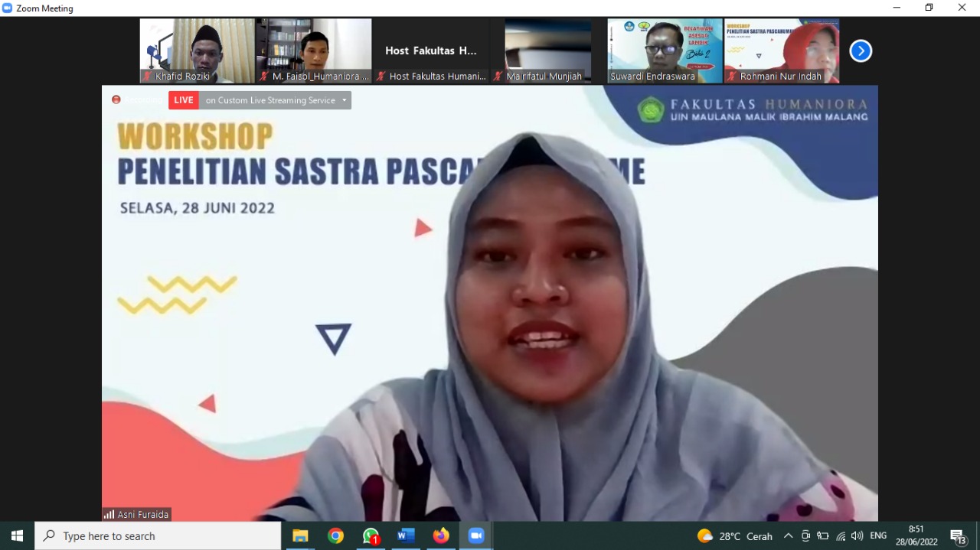Viewport: 980px width, 550px height.
Task: Open Zoom from the taskbar
Action: click(476, 536)
